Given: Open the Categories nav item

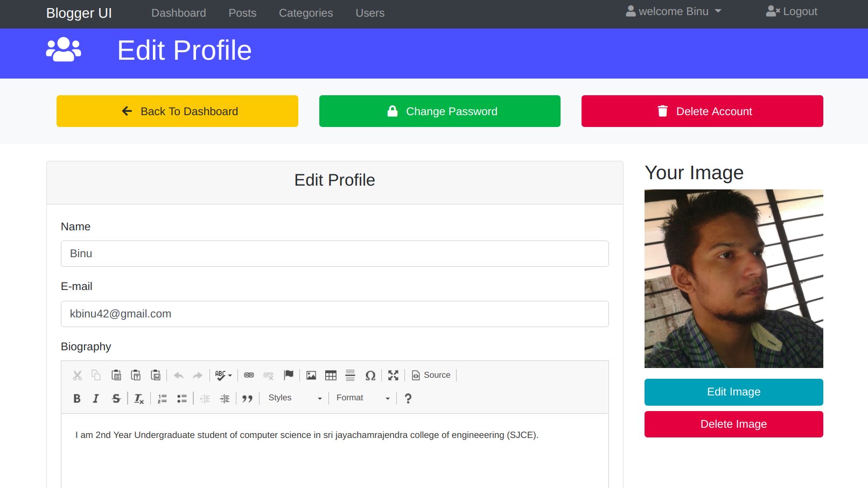Looking at the screenshot, I should point(306,13).
